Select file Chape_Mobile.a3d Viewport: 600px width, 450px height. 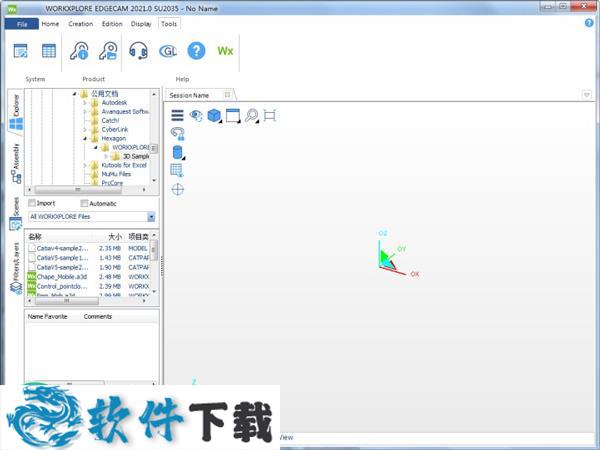[x=62, y=277]
